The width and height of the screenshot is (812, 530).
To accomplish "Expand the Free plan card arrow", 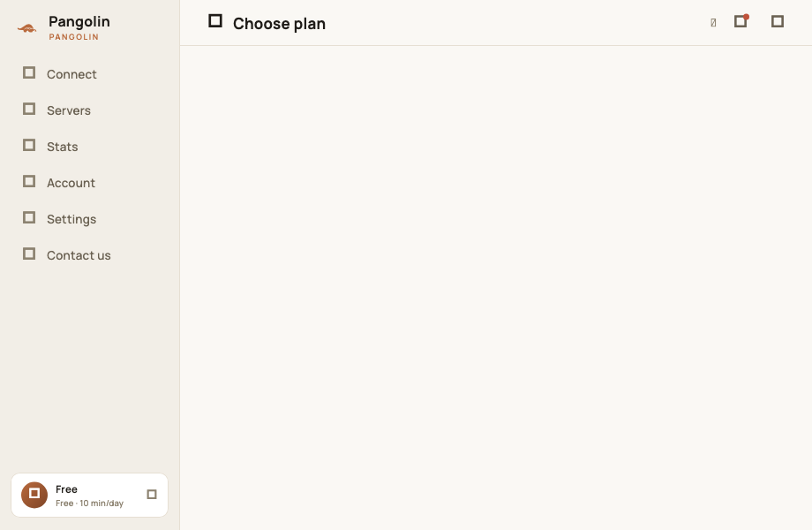I will [152, 495].
